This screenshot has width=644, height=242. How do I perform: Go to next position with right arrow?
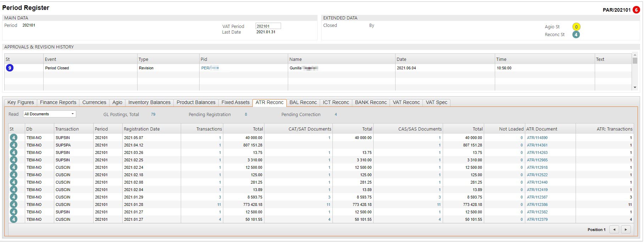point(626,230)
